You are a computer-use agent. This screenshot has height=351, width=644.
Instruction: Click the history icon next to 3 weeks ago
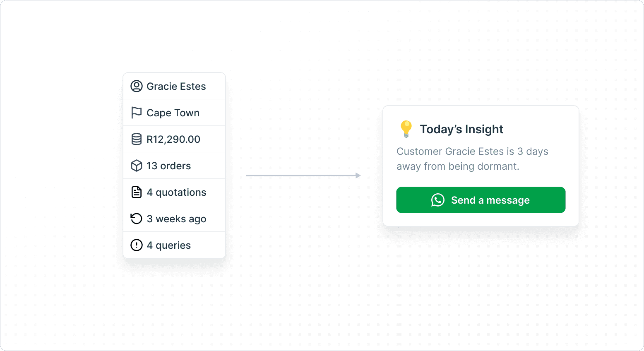pyautogui.click(x=137, y=219)
